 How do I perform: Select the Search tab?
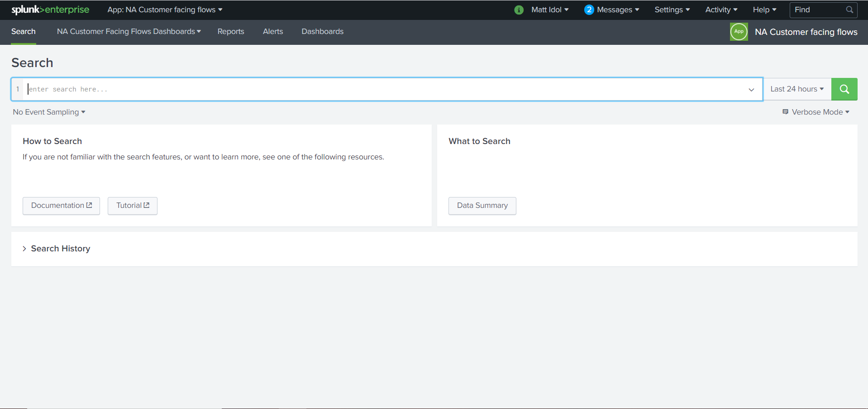coord(24,31)
